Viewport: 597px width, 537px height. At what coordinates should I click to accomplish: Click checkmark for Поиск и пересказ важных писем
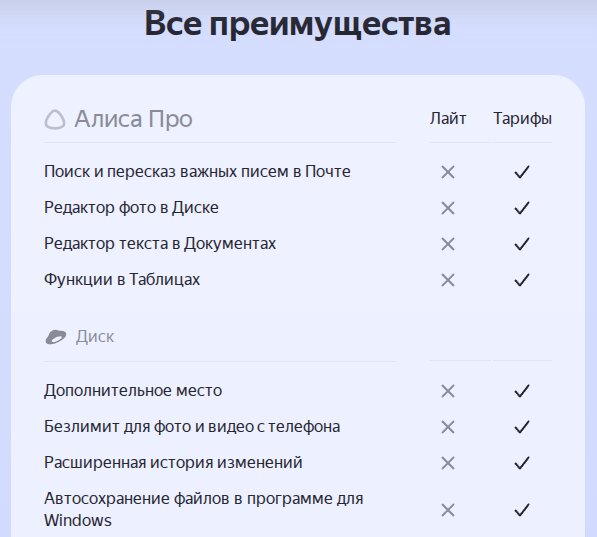(x=522, y=172)
